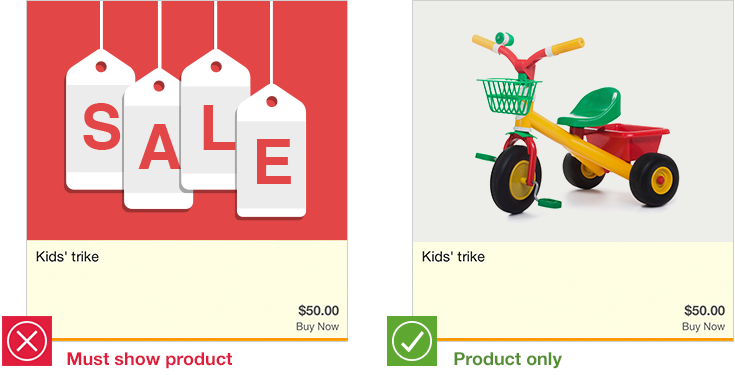Click Buy Now under the tricycle listing
This screenshot has height=375, width=735.
[x=703, y=327]
